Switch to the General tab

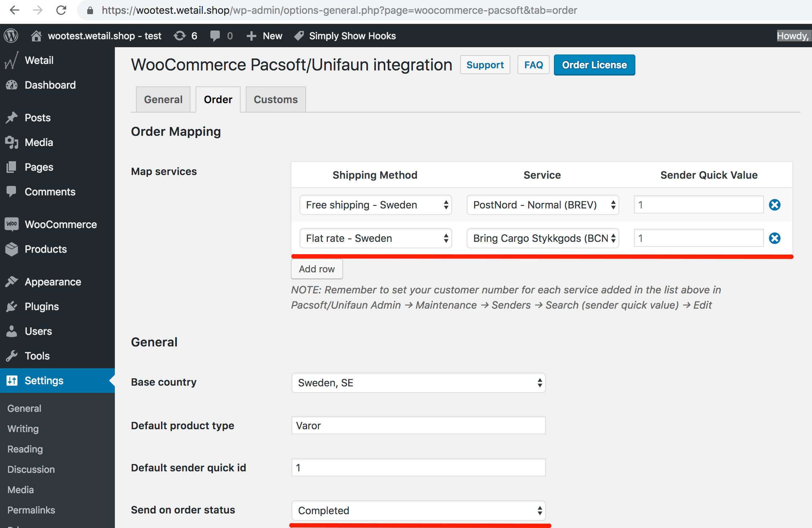point(163,99)
